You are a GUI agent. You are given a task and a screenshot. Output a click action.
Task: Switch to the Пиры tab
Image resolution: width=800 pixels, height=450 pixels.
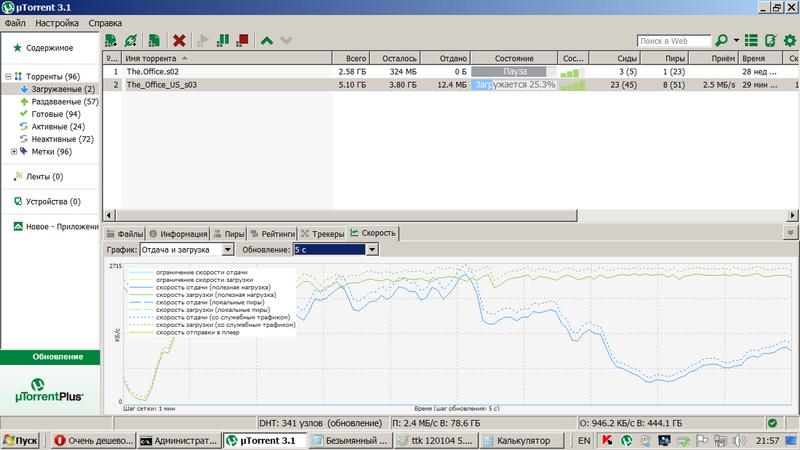(x=228, y=234)
